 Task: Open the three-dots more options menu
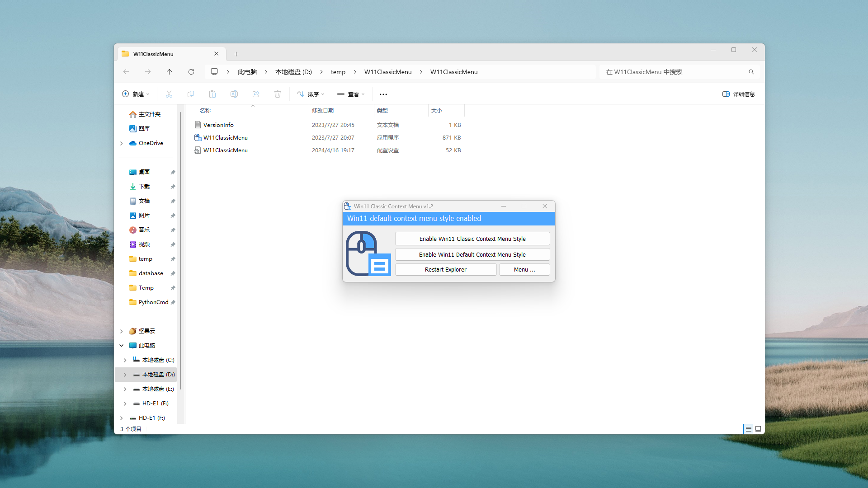(x=383, y=94)
